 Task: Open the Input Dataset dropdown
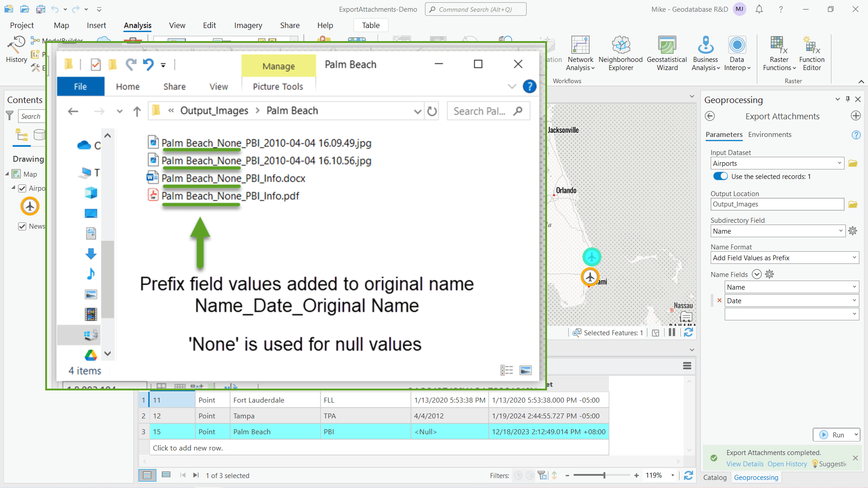839,163
